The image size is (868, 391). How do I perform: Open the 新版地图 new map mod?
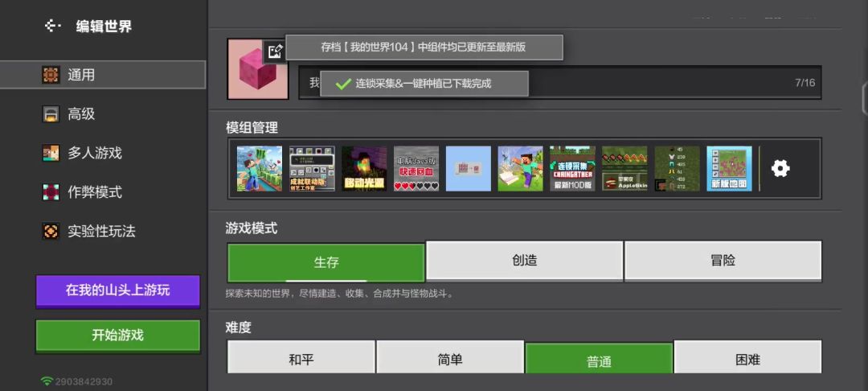pos(729,168)
